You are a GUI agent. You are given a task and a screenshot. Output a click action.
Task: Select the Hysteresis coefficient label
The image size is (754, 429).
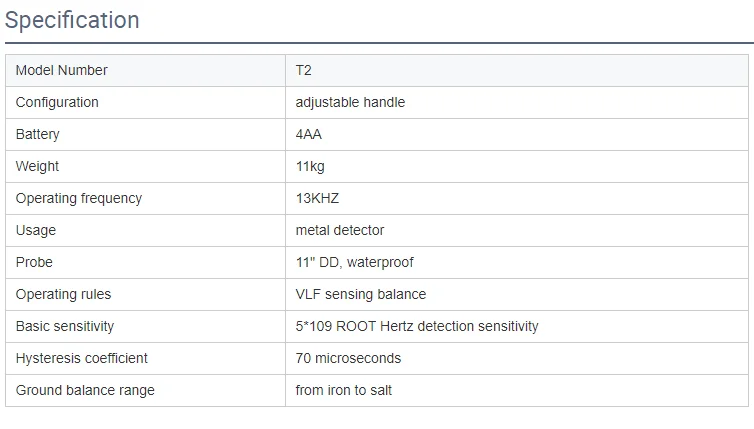tap(82, 358)
